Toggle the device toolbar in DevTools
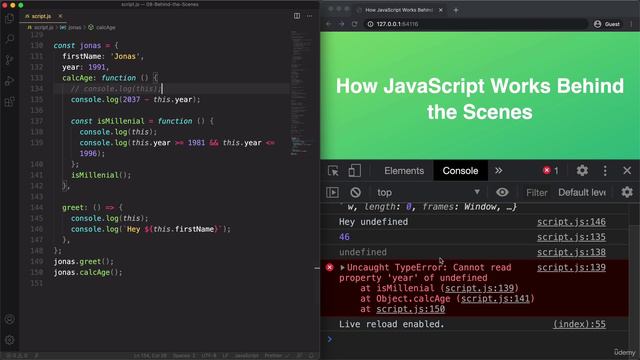The height and width of the screenshot is (360, 640). click(x=354, y=171)
